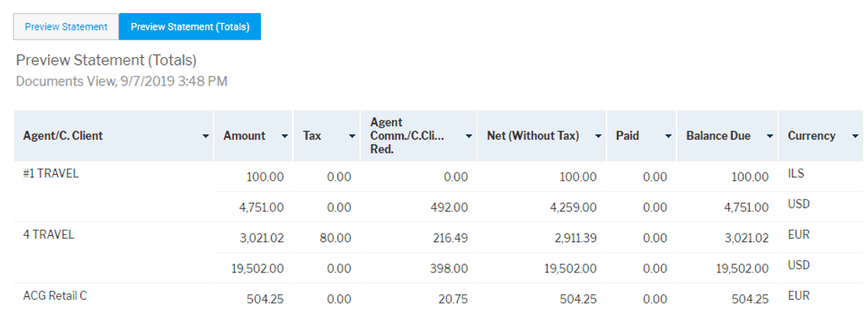Click the ILS currency cell
Screen dimensions: 868x332
[x=796, y=173]
